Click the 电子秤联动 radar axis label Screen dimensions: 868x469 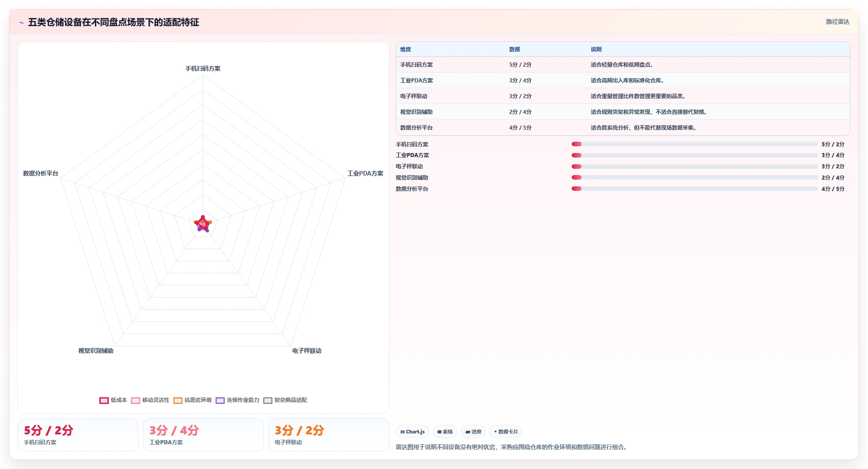point(307,351)
